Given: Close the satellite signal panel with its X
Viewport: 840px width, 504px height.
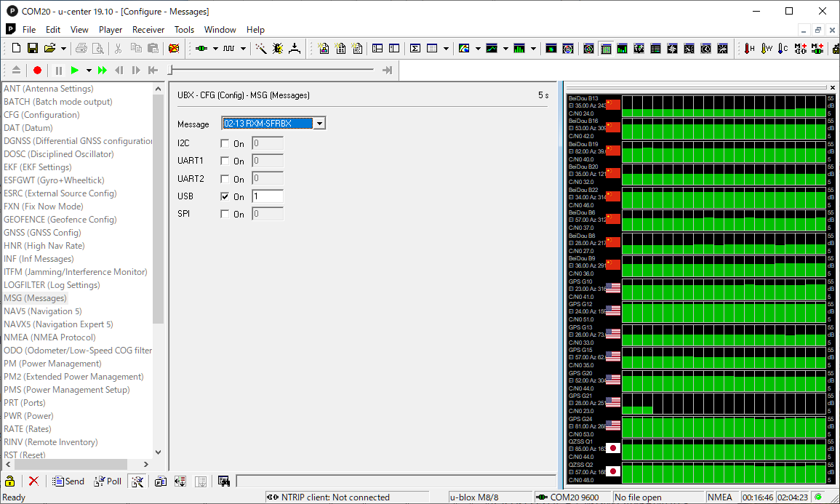Looking at the screenshot, I should point(833,87).
